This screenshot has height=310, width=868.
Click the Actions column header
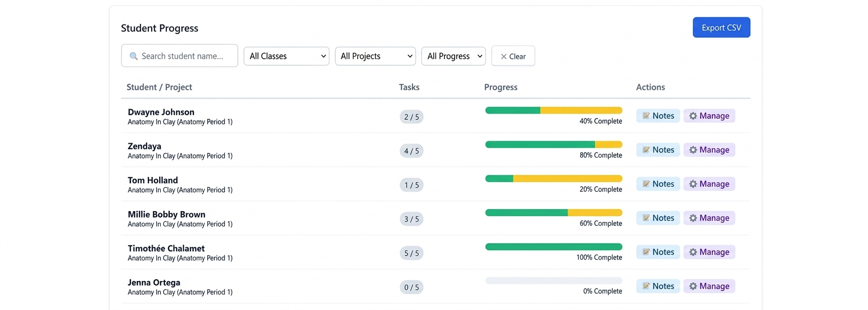point(650,87)
